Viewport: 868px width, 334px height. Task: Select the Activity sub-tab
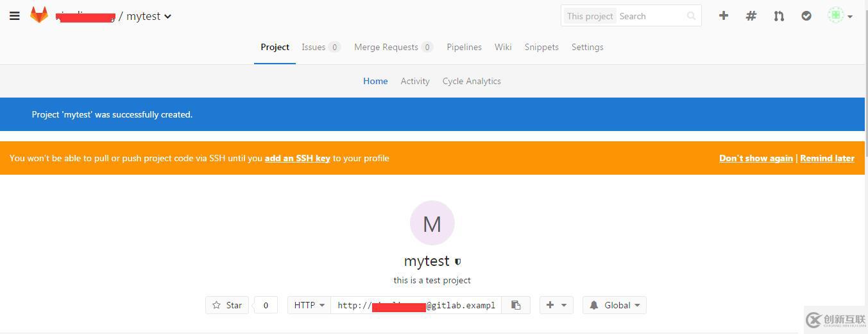[x=415, y=81]
